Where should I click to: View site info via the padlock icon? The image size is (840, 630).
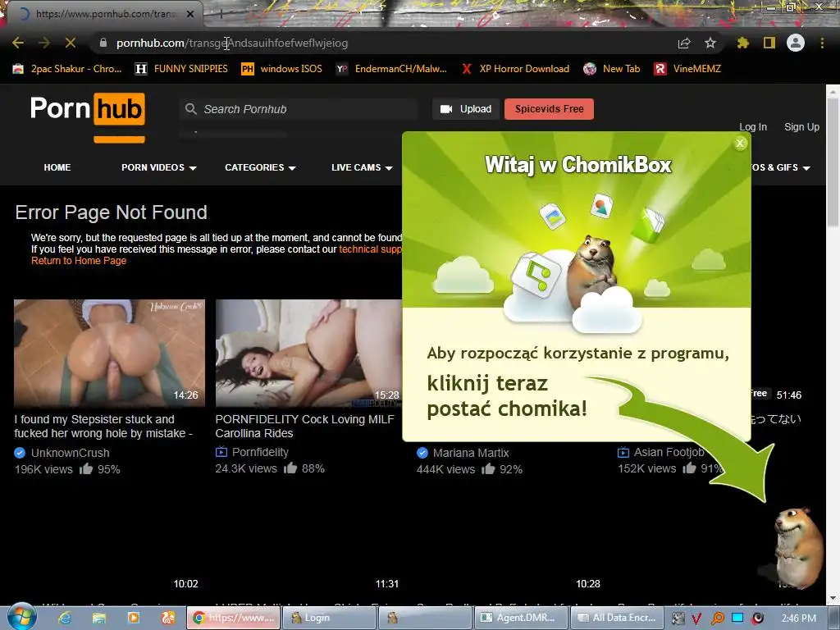[x=103, y=43]
